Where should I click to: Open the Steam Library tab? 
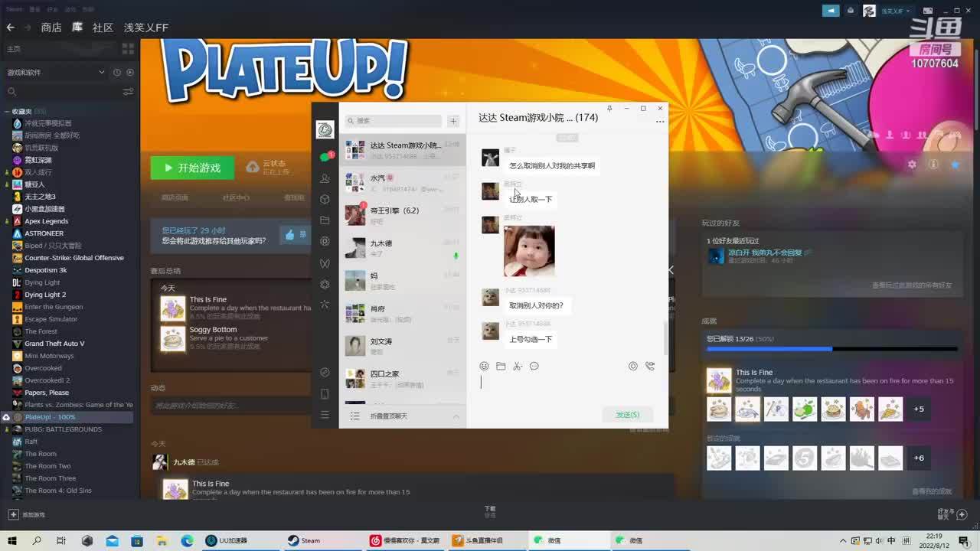click(77, 28)
